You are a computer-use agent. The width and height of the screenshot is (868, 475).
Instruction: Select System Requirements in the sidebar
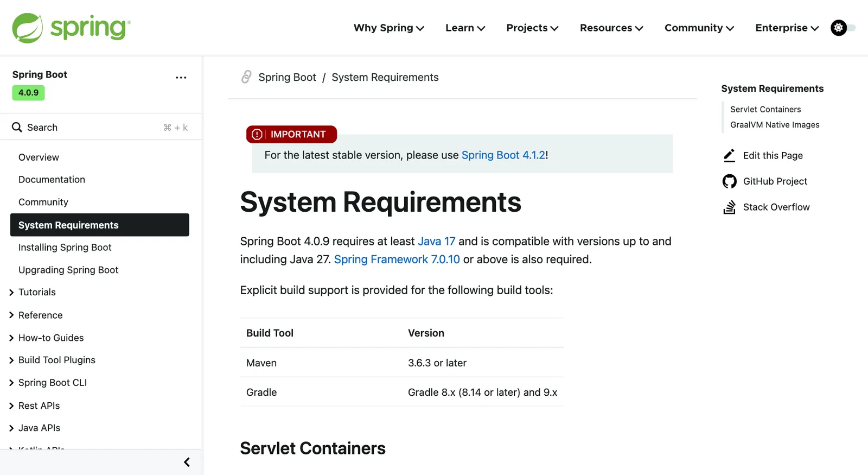pyautogui.click(x=100, y=225)
